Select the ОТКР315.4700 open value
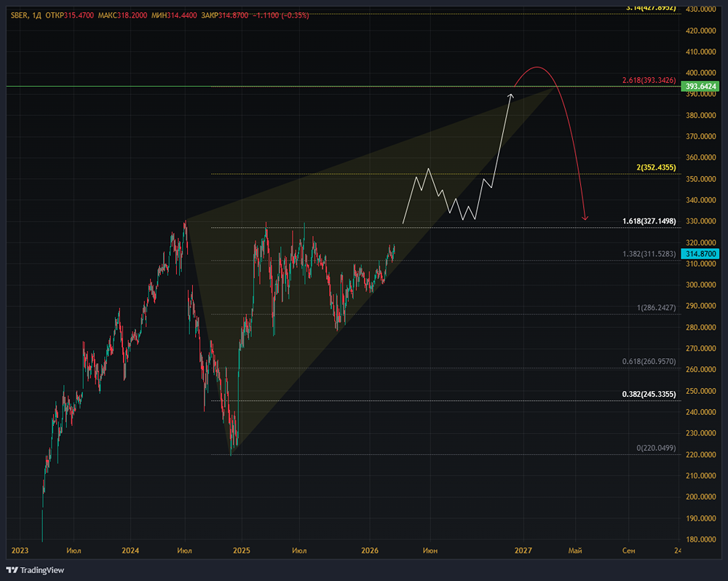Image resolution: width=728 pixels, height=581 pixels. pyautogui.click(x=70, y=15)
